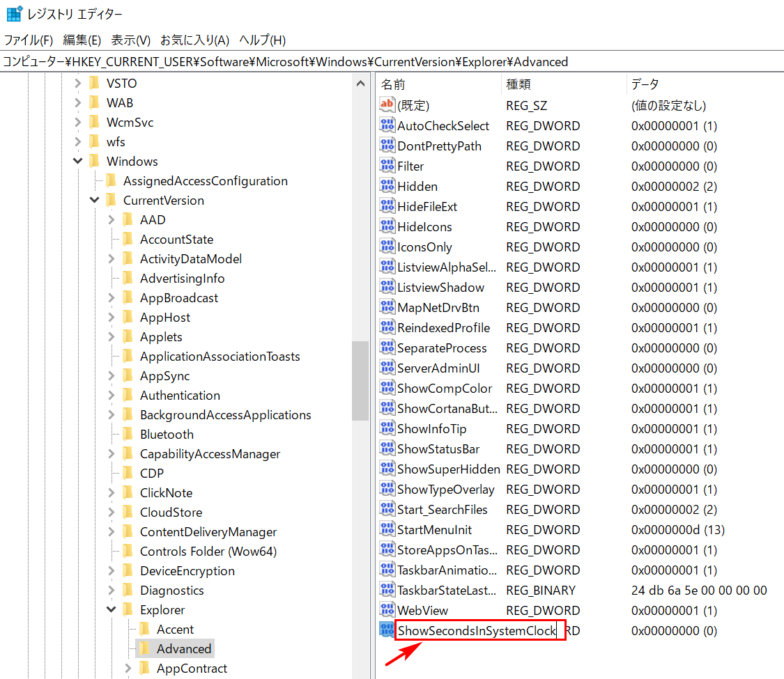Click the HideFileExt value icon
784x679 pixels.
coord(387,206)
